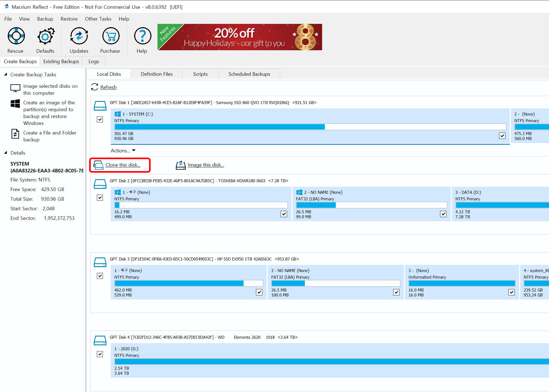Click the Create File and Folder backup icon
The height and width of the screenshot is (392, 549).
[x=15, y=134]
